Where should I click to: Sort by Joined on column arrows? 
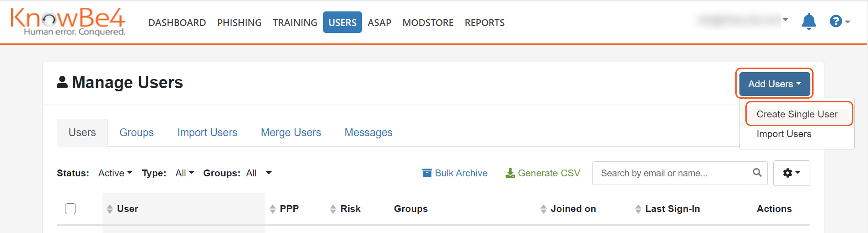click(x=544, y=209)
